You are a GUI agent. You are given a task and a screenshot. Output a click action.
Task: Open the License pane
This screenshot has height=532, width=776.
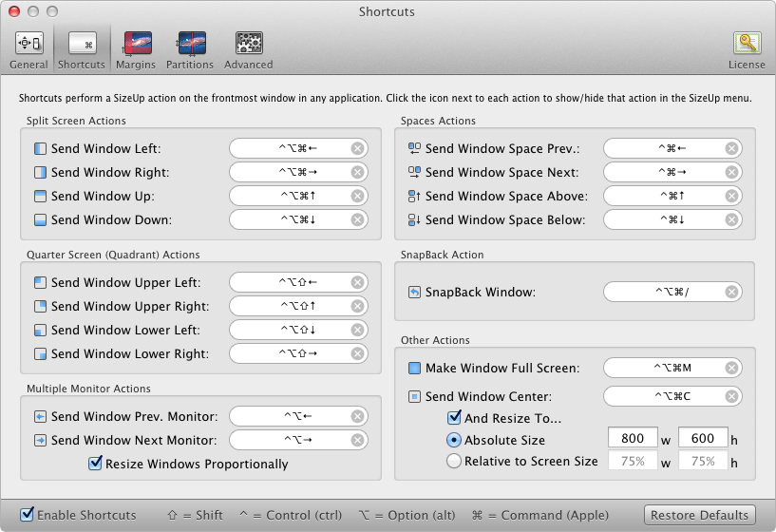746,49
